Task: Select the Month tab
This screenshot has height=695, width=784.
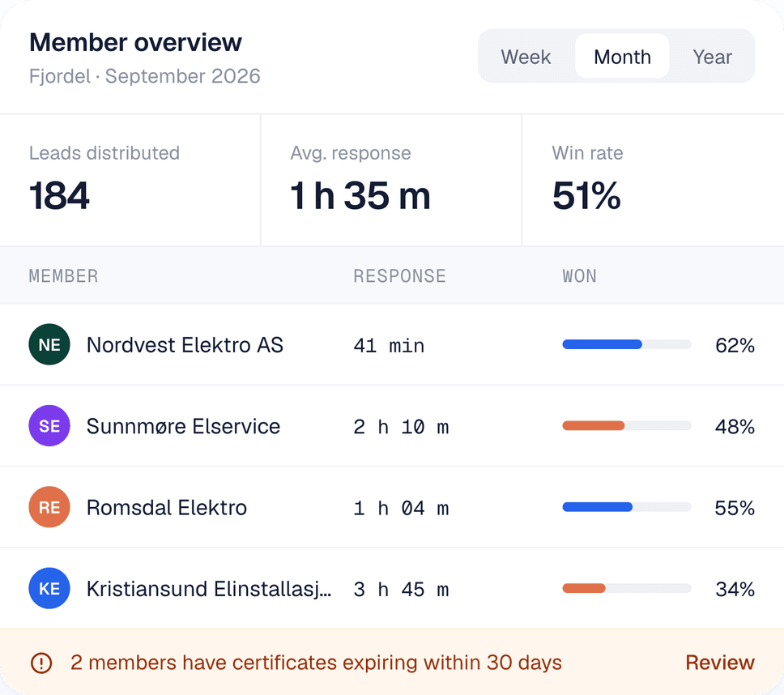Action: click(x=622, y=57)
